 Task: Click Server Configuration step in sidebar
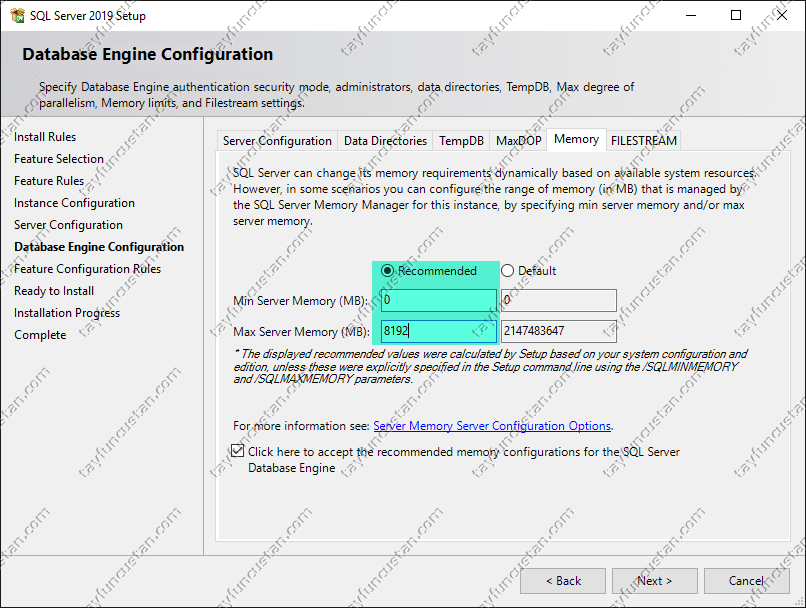(68, 225)
